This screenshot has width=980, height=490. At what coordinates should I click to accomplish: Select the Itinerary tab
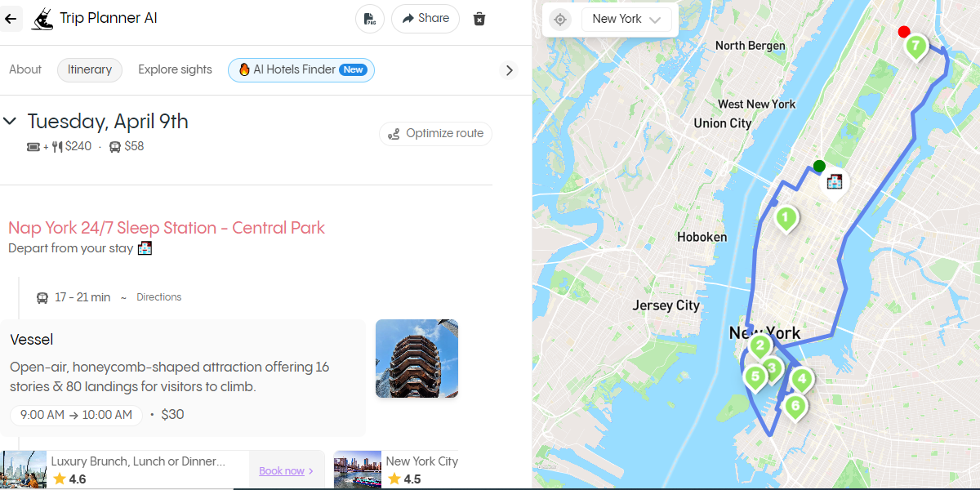[90, 69]
